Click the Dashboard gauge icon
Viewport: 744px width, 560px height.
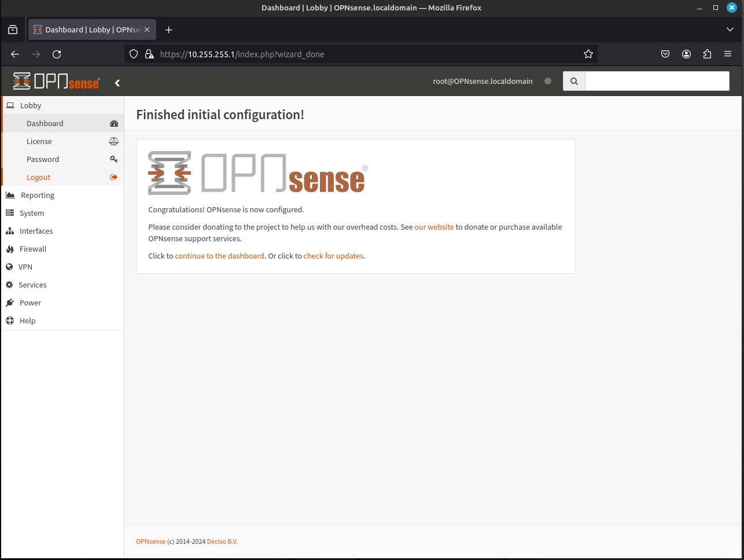point(114,123)
